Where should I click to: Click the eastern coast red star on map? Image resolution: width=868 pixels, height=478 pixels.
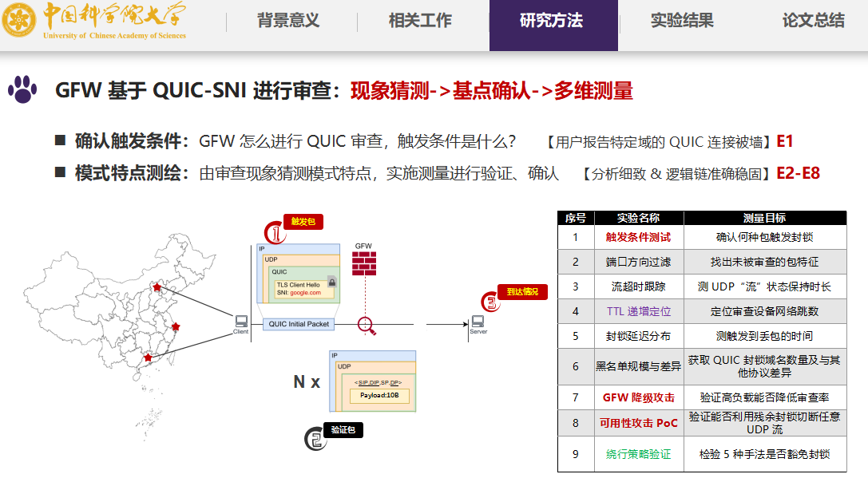(176, 326)
